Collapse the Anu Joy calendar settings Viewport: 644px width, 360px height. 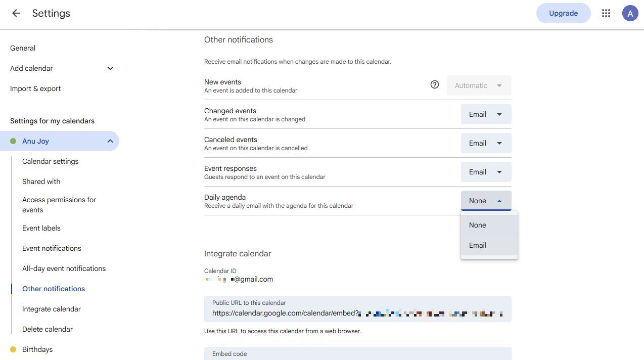tap(110, 141)
